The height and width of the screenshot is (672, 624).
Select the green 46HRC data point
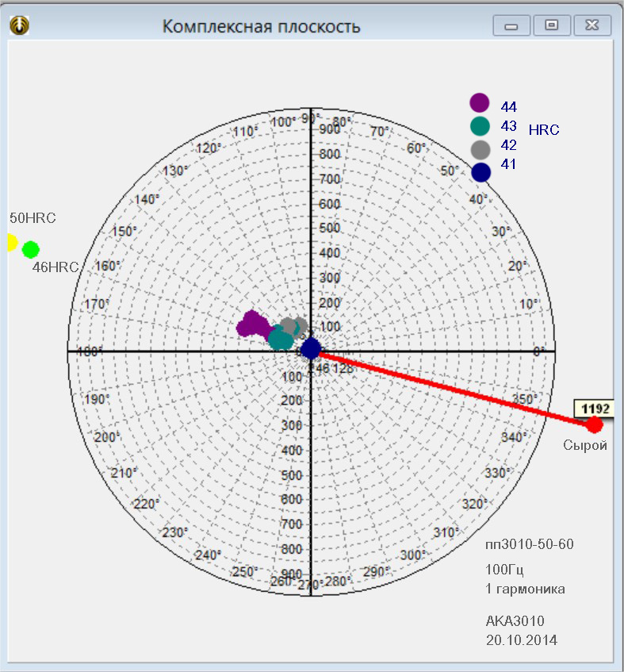click(x=30, y=249)
